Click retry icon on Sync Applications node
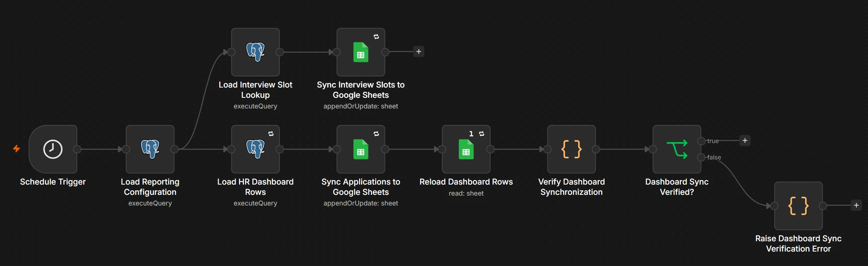Viewport: 868px width, 266px height. point(376,134)
